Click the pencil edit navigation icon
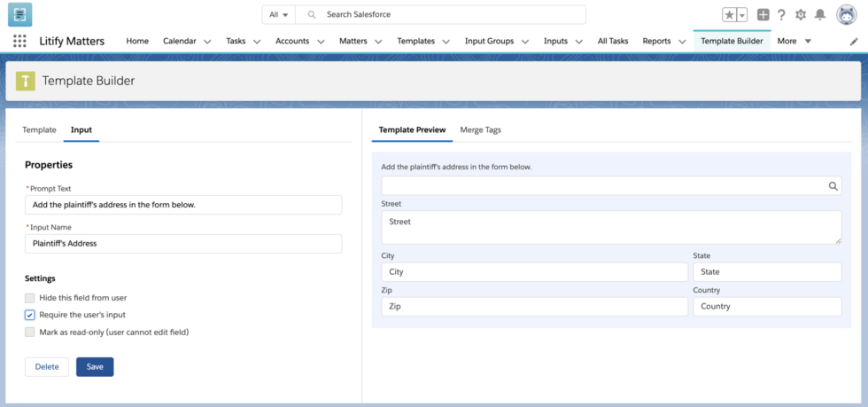868x407 pixels. click(854, 42)
